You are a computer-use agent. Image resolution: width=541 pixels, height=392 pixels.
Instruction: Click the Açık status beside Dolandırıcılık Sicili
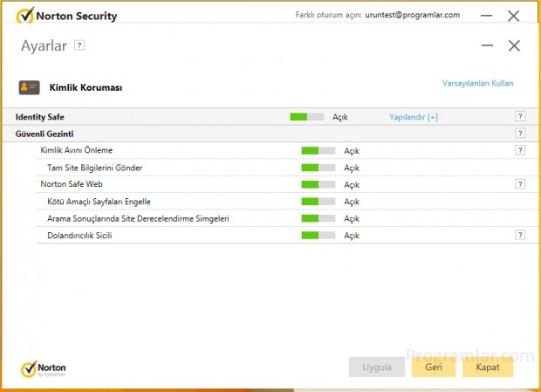click(x=352, y=236)
